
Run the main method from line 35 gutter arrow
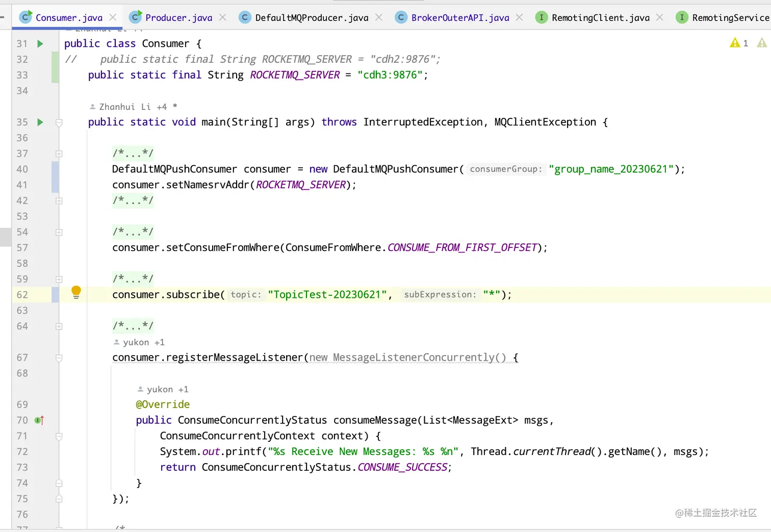[40, 122]
